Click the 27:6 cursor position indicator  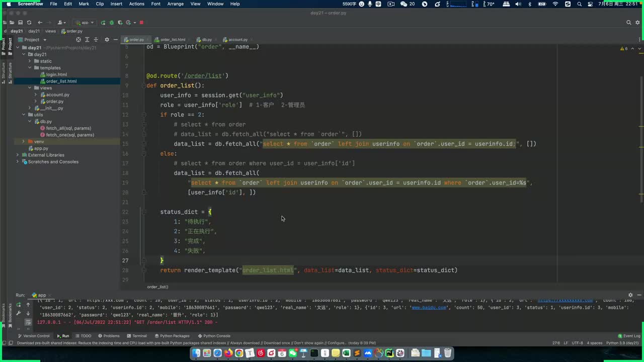click(x=556, y=343)
